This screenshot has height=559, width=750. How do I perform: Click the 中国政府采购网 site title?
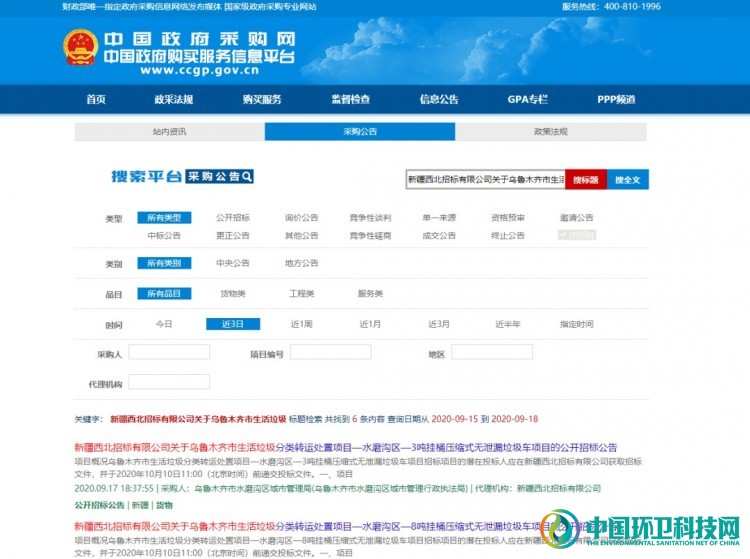coord(199,39)
